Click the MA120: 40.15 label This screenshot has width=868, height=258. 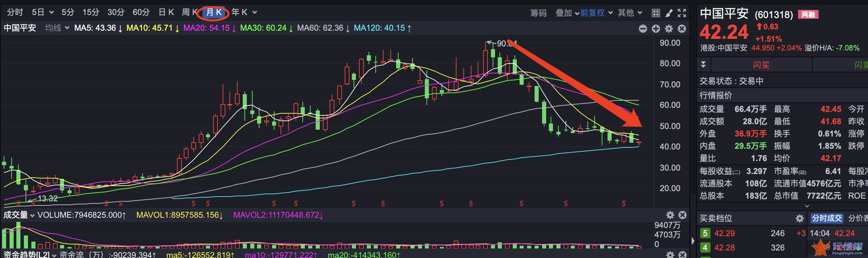383,28
